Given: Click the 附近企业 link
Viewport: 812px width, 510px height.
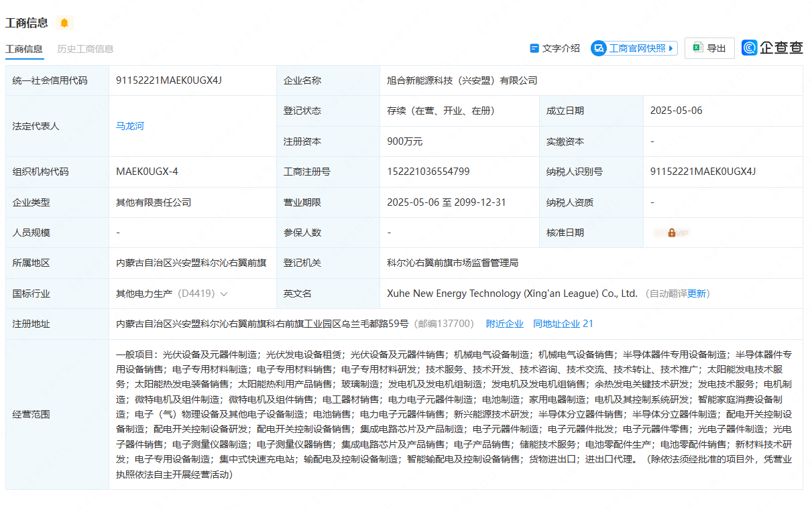Looking at the screenshot, I should [x=504, y=324].
